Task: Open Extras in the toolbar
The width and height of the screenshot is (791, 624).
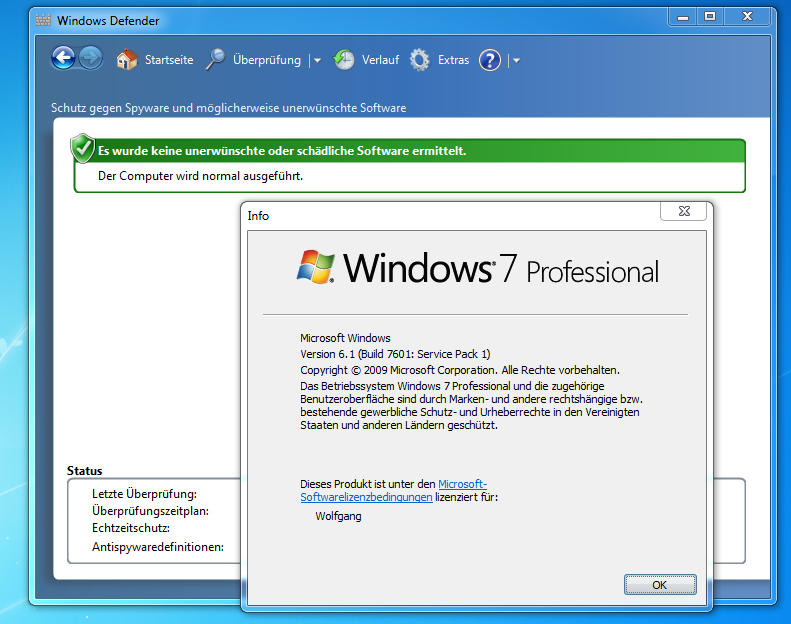Action: [x=454, y=60]
